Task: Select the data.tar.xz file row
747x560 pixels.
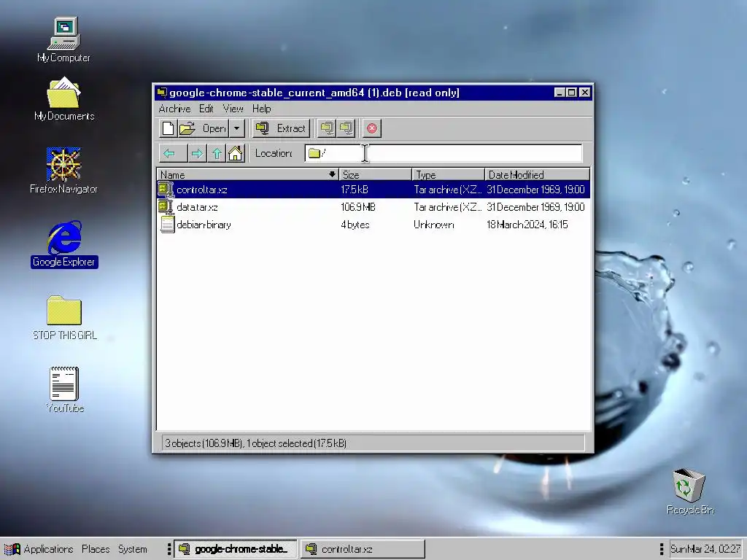Action: [373, 207]
